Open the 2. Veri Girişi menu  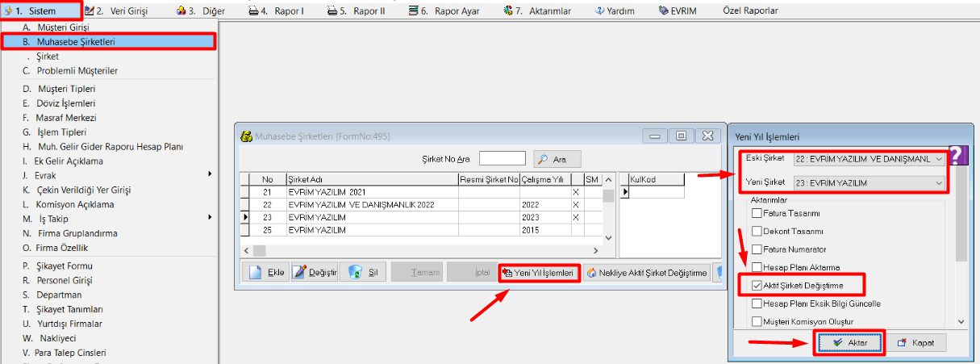click(x=115, y=11)
